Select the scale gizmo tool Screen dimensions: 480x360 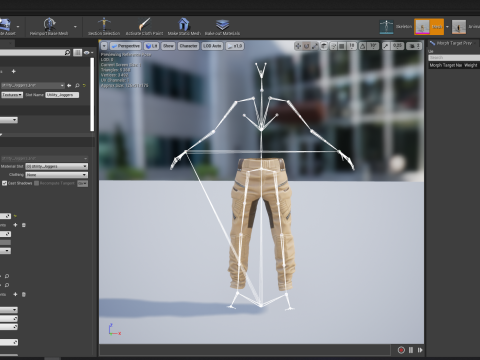click(315, 46)
